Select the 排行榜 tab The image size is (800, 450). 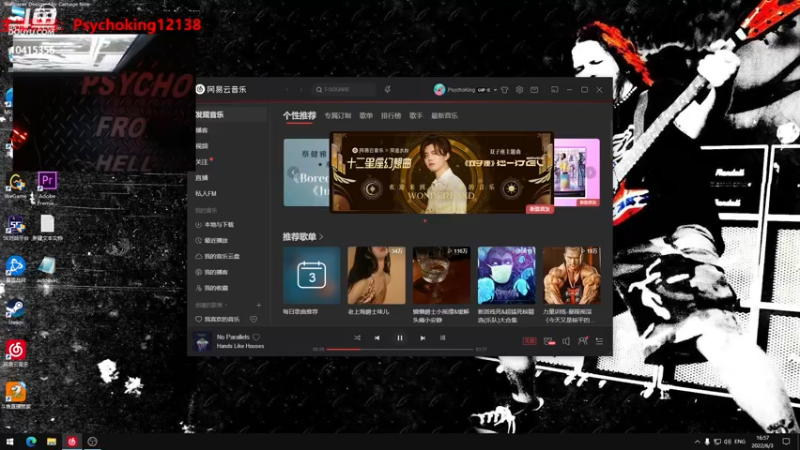click(x=391, y=116)
